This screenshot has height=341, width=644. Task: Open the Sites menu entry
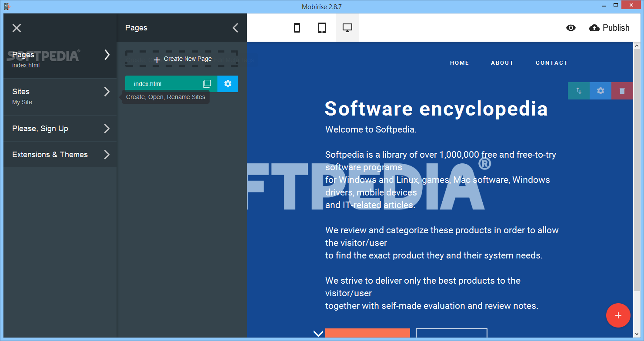[60, 97]
